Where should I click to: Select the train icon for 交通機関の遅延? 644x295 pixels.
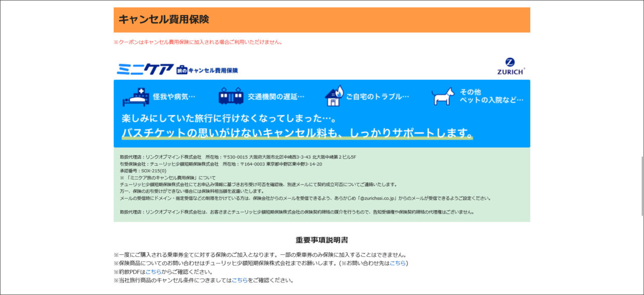[x=231, y=96]
